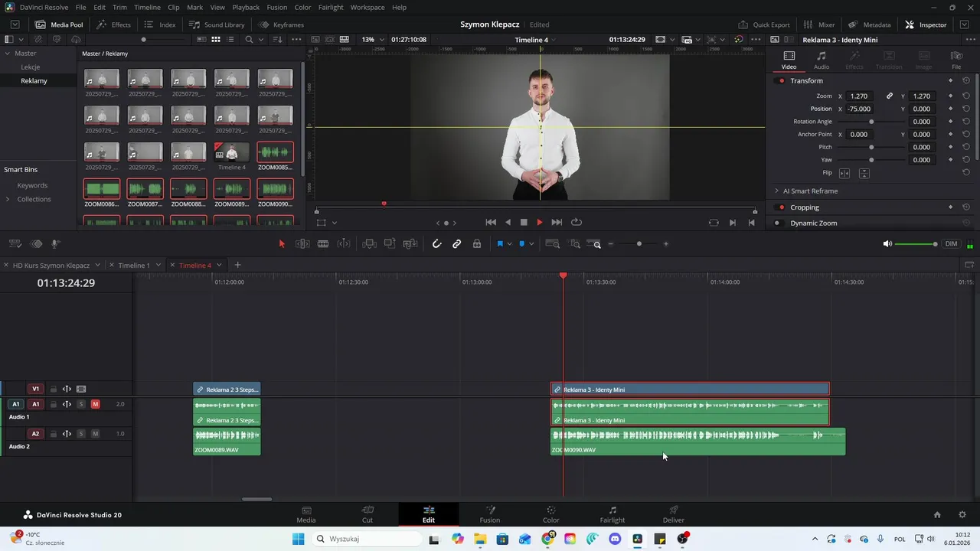Switch to Inspector Audio tab

coord(822,60)
